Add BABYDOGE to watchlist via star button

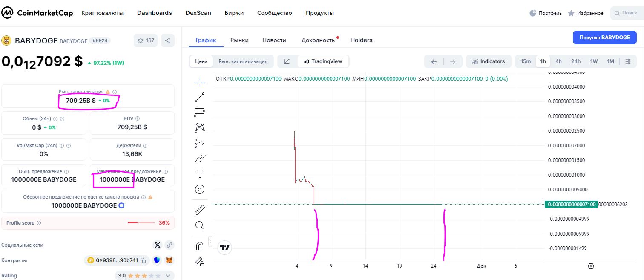(145, 40)
